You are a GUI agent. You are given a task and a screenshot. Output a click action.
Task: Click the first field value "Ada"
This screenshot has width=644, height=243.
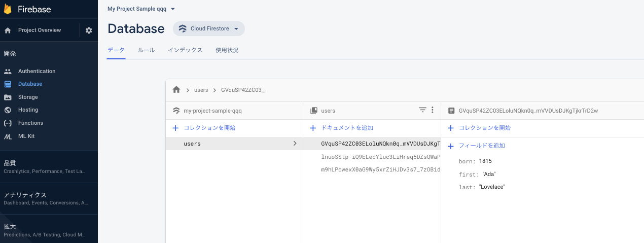(489, 175)
